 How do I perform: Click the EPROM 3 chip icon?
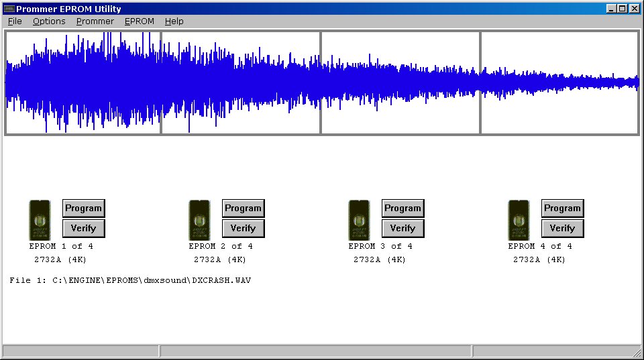359,220
